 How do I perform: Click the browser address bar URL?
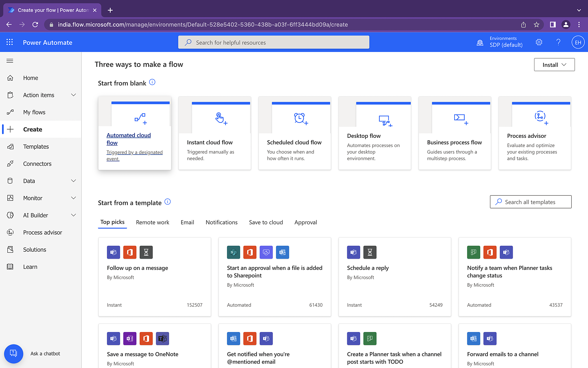click(203, 25)
